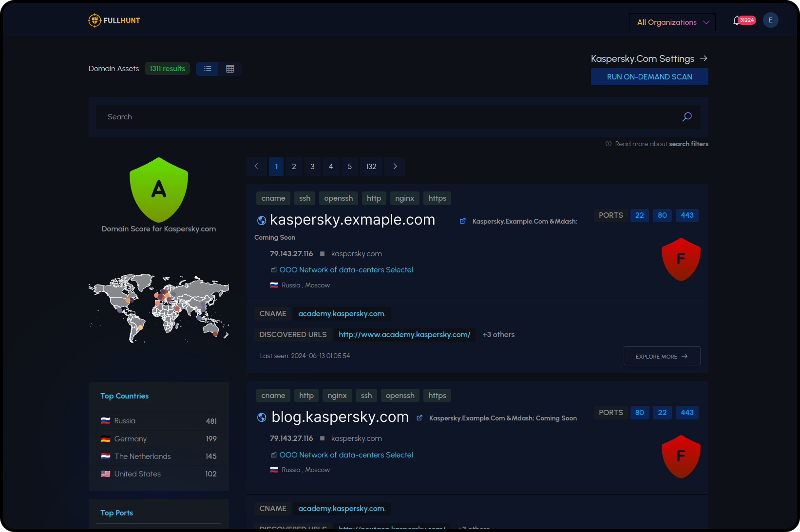Click the globe icon beside kaspersky.exmaple.com
The image size is (800, 532).
coord(262,220)
